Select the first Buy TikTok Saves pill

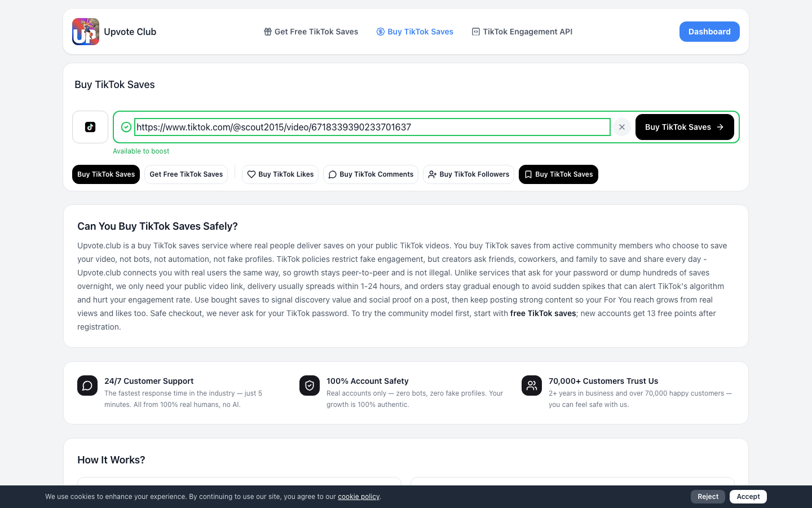(106, 174)
